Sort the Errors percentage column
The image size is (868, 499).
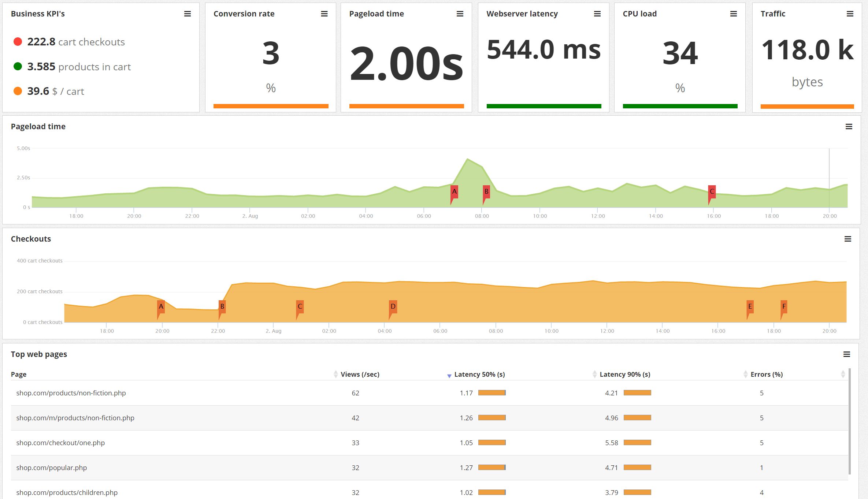click(x=767, y=374)
